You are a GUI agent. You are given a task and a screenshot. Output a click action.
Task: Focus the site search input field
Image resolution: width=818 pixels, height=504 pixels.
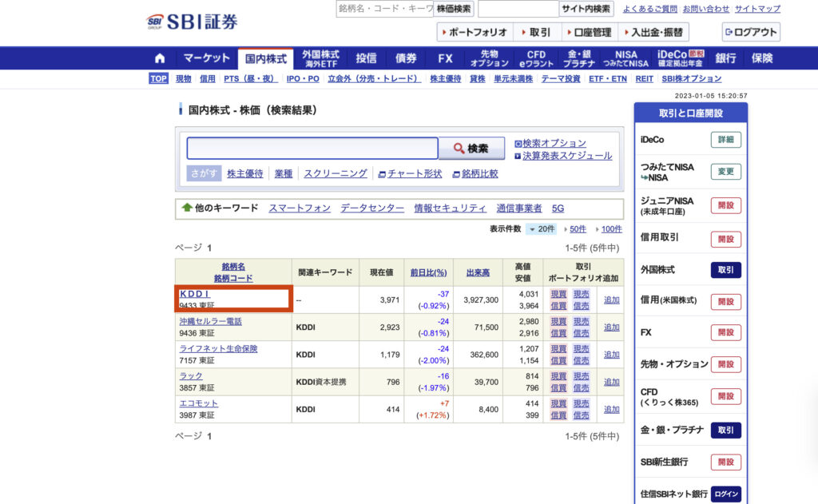(518, 9)
